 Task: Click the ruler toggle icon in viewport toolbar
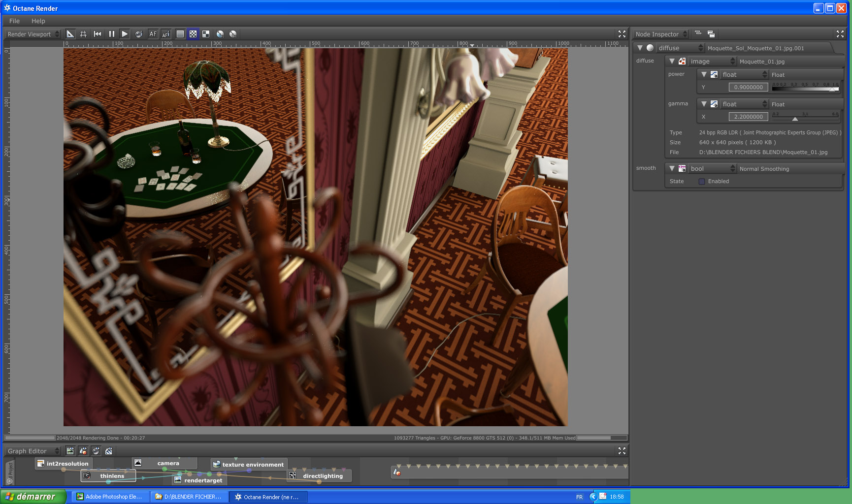pos(70,34)
